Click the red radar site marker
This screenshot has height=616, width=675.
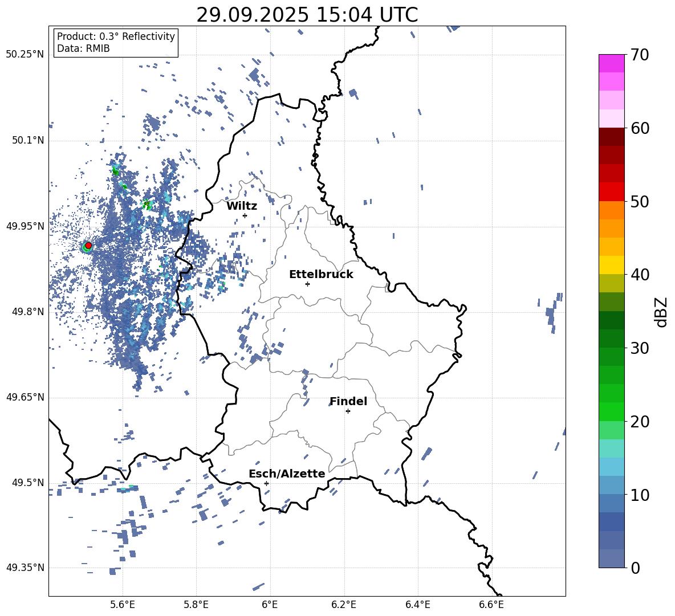pyautogui.click(x=88, y=246)
